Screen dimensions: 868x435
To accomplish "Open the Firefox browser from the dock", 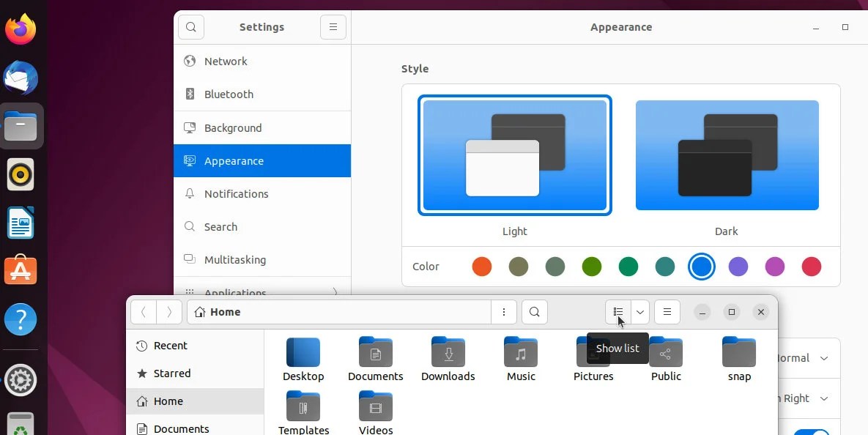I will point(20,29).
